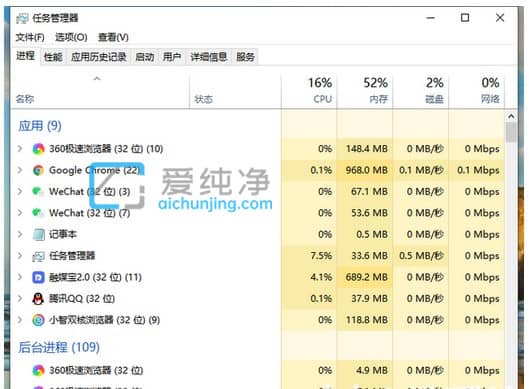Click the Task Manager title bar icon
The width and height of the screenshot is (529, 389).
(x=22, y=18)
